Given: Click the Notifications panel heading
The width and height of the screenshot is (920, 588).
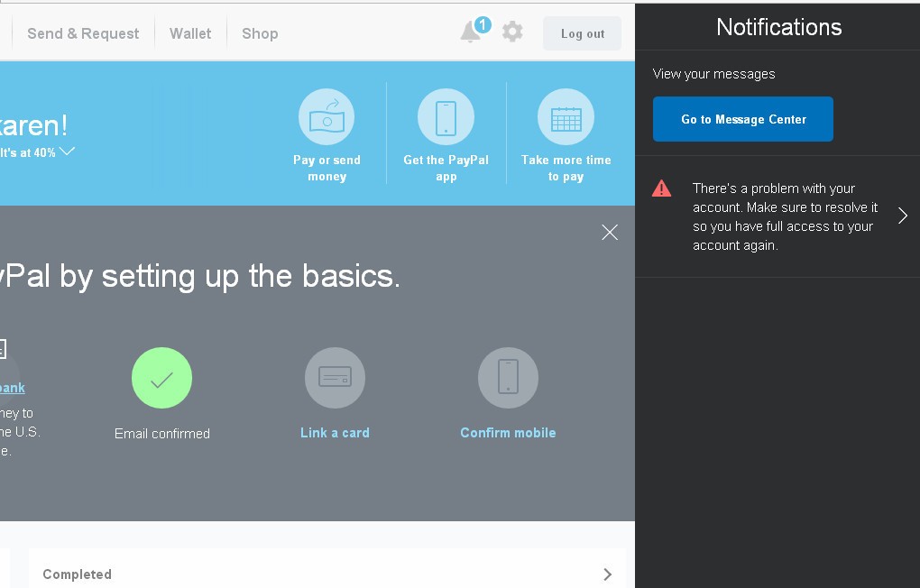Looking at the screenshot, I should (x=779, y=27).
